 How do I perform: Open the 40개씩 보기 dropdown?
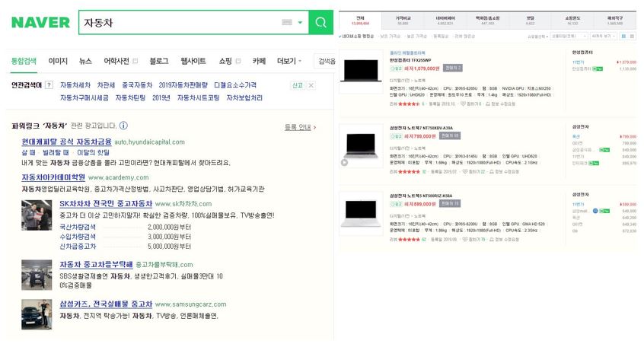604,36
